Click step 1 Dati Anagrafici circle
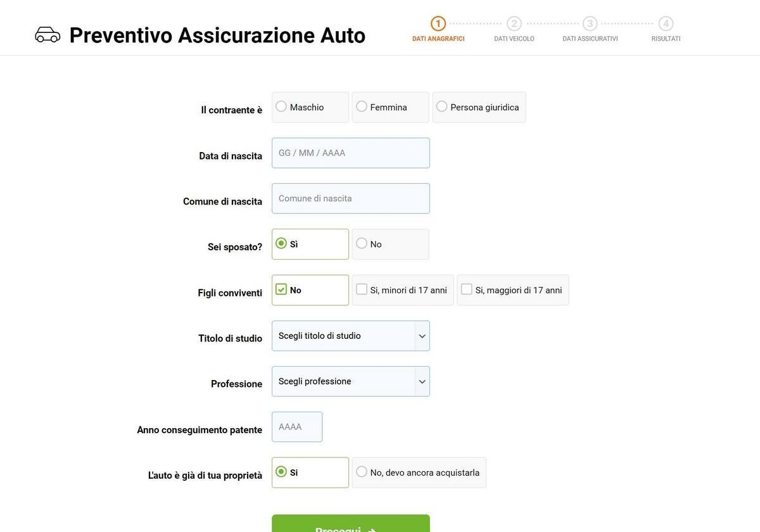This screenshot has height=532, width=760. coord(438,23)
